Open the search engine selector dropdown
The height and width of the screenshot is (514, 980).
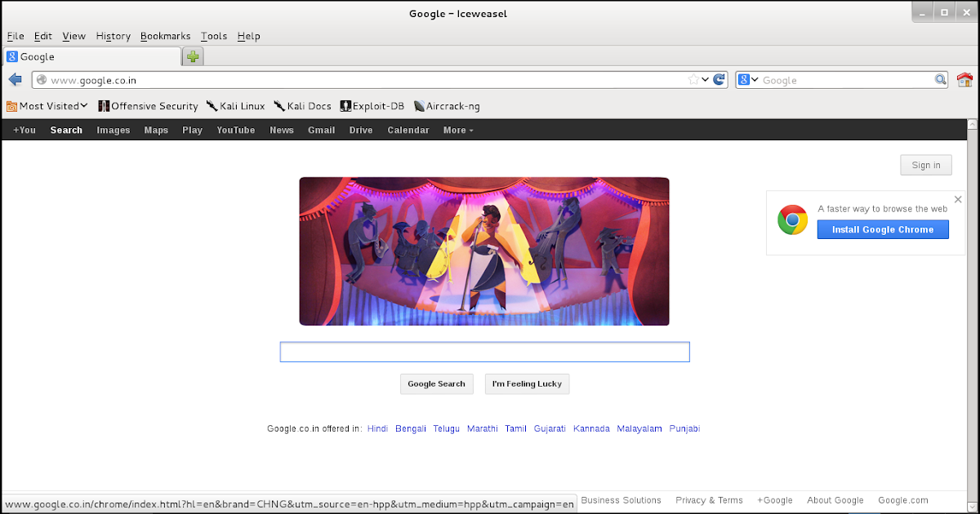[749, 80]
